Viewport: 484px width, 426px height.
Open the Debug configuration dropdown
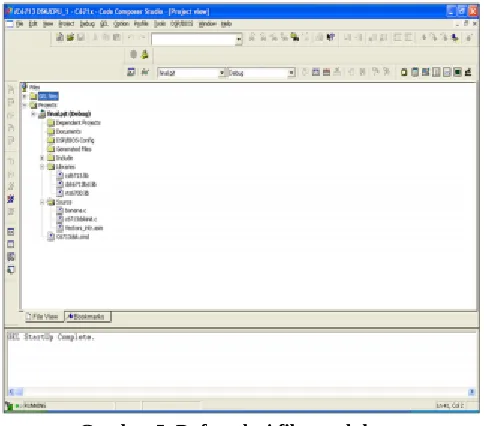coord(291,73)
